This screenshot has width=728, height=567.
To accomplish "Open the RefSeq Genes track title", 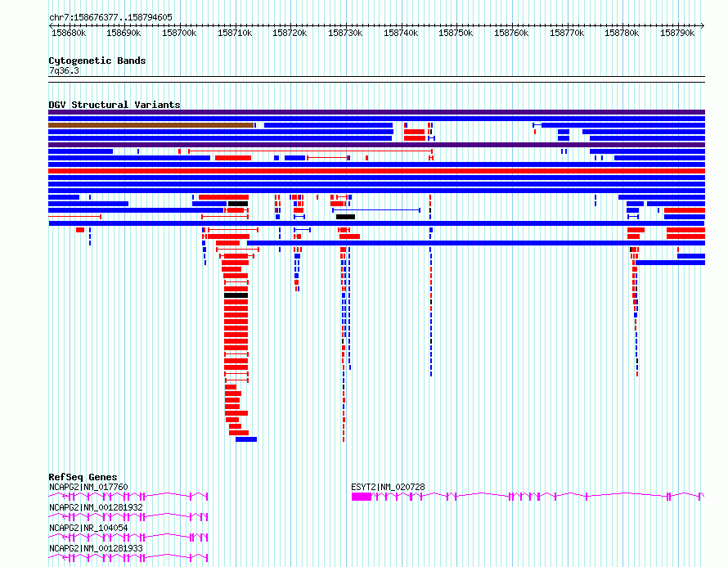I will (83, 477).
